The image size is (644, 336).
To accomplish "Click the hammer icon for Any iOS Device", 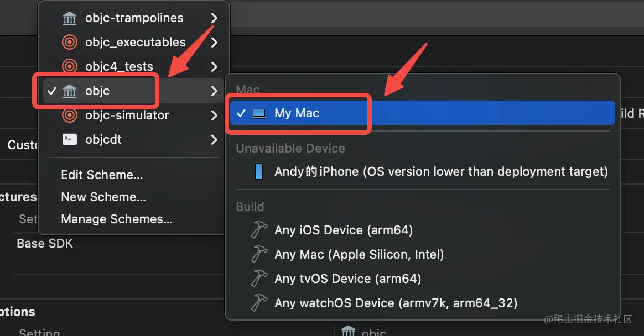I will click(x=259, y=230).
